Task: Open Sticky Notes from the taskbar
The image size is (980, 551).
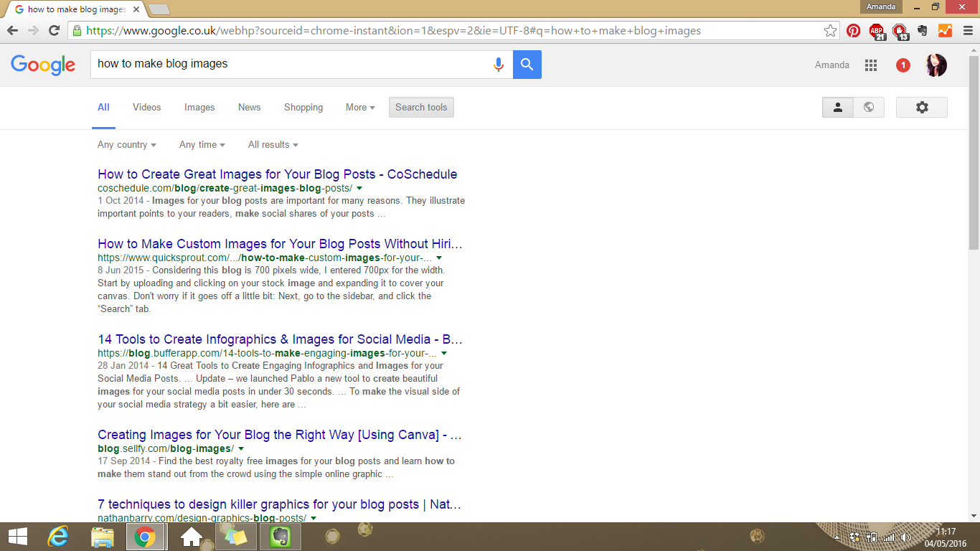Action: [x=235, y=537]
